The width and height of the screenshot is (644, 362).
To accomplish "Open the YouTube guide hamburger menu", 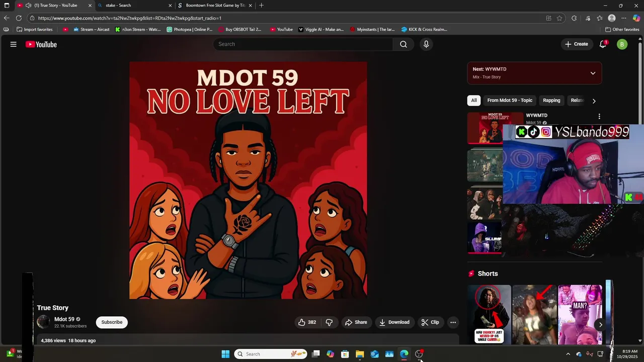I will (14, 44).
